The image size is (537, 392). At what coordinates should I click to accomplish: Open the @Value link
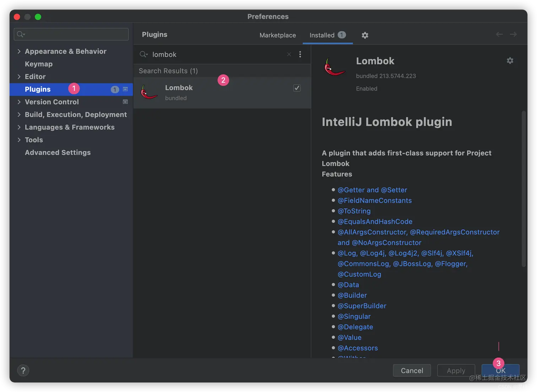click(349, 337)
